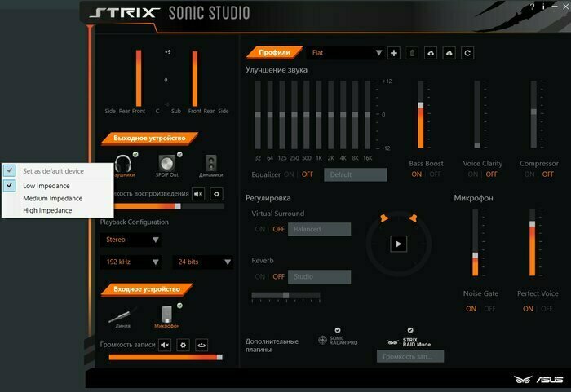Select the SPDIF Out device icon
The height and width of the screenshot is (392, 571).
(x=166, y=164)
